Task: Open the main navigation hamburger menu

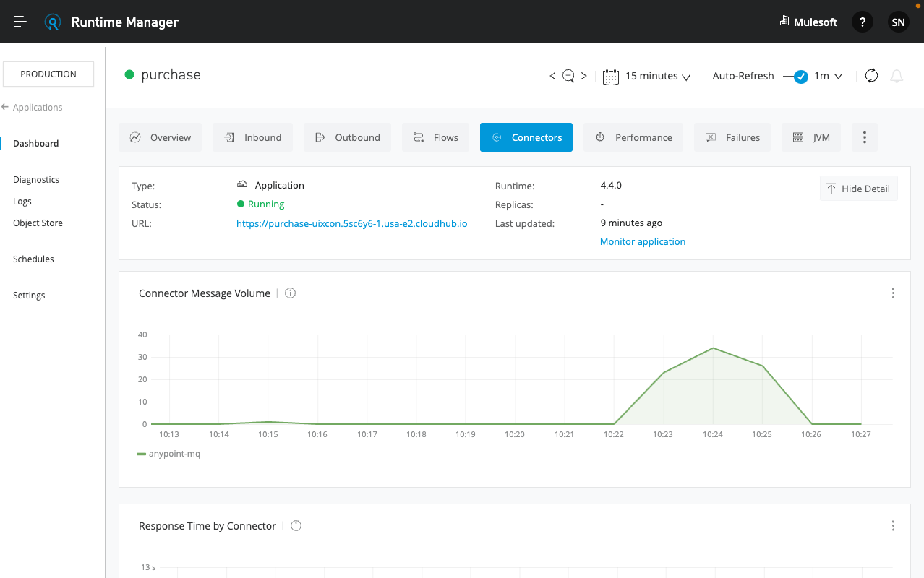Action: 20,22
